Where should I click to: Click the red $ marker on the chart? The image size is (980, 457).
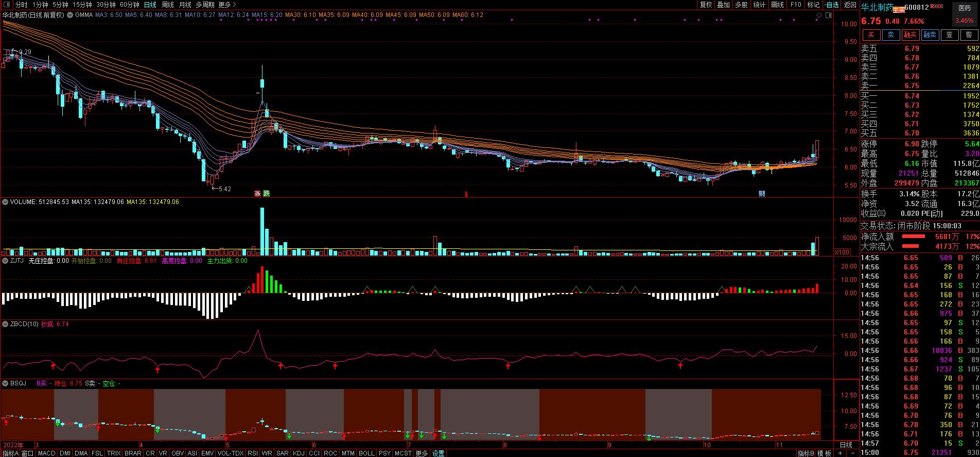pos(466,194)
